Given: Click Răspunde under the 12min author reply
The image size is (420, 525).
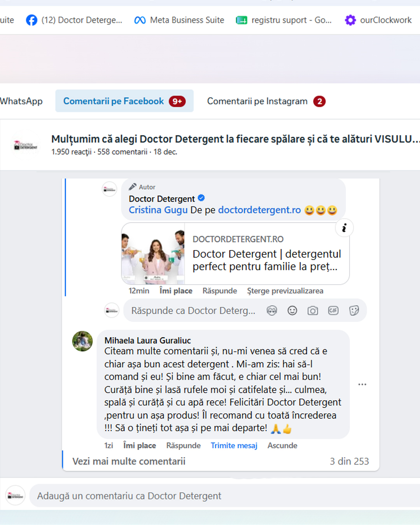Looking at the screenshot, I should [220, 291].
